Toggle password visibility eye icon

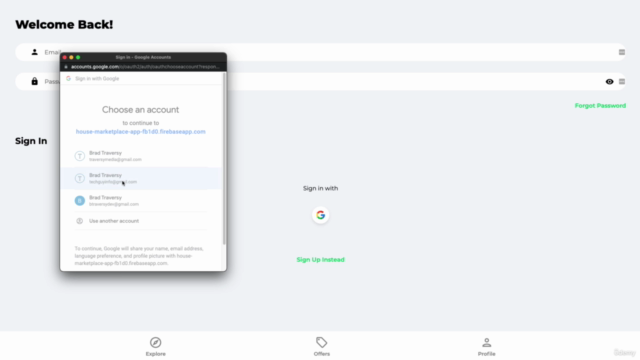[609, 82]
